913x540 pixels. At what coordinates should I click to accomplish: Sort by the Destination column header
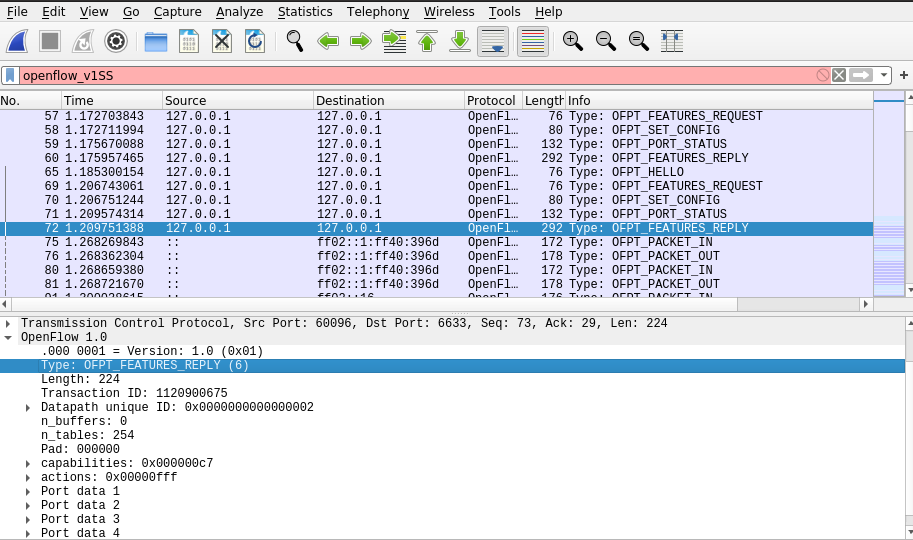389,100
